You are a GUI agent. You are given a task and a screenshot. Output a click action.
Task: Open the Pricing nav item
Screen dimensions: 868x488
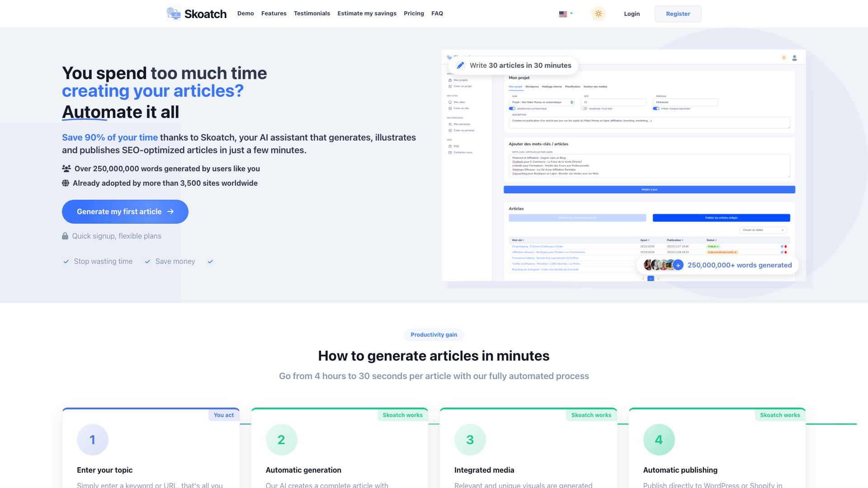pos(414,14)
